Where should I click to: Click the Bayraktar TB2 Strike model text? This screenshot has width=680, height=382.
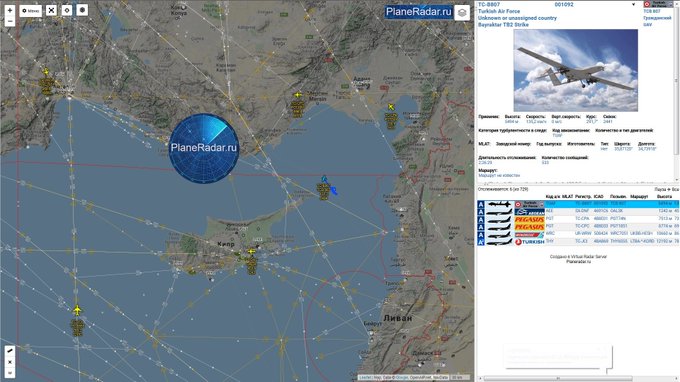(x=503, y=25)
